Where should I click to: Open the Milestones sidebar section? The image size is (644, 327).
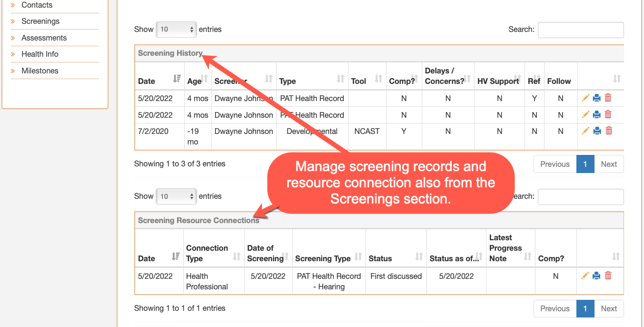[40, 71]
